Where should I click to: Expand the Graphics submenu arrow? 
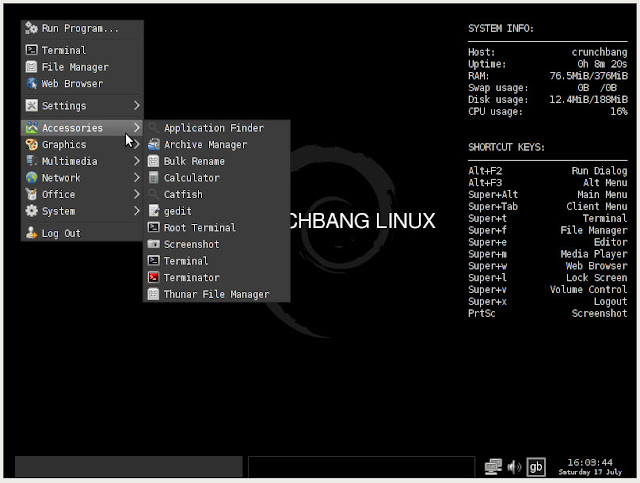[x=137, y=144]
